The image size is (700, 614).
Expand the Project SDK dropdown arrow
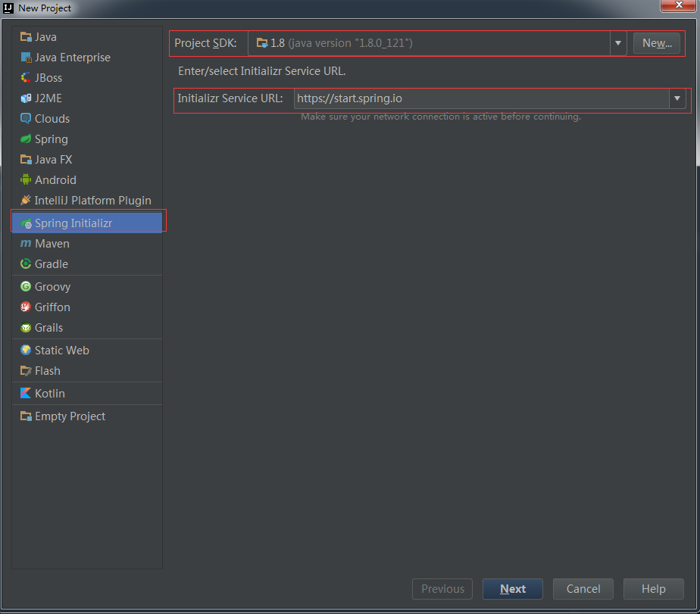(x=618, y=43)
